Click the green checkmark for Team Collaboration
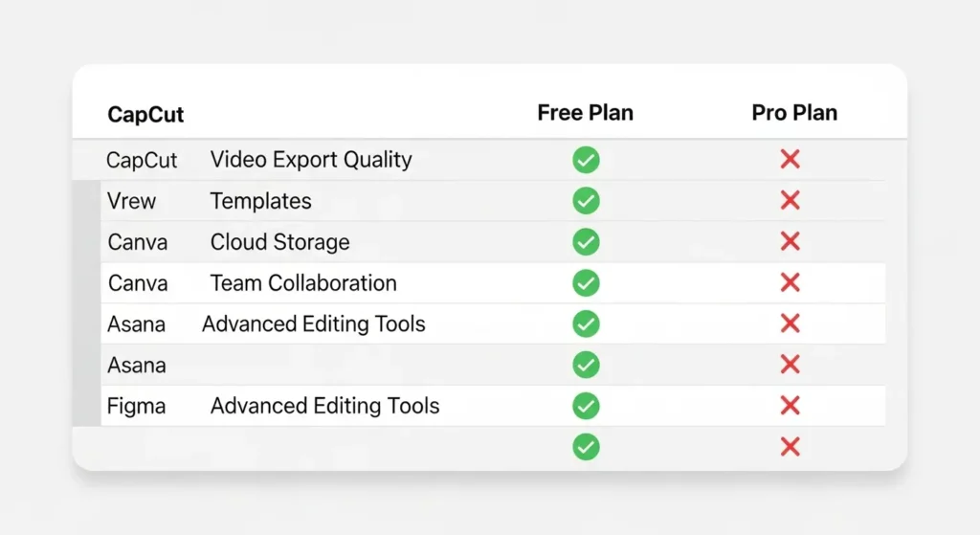The height and width of the screenshot is (535, 980). pos(586,283)
